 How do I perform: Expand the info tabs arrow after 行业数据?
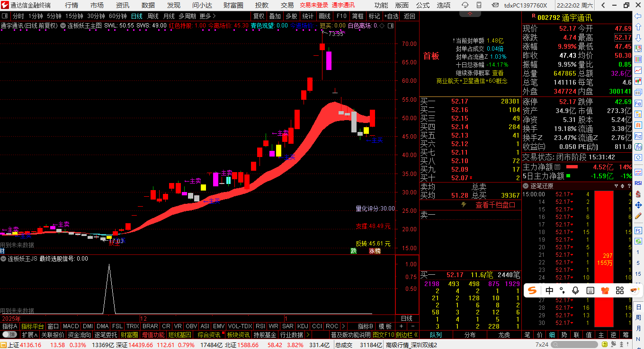(308, 334)
